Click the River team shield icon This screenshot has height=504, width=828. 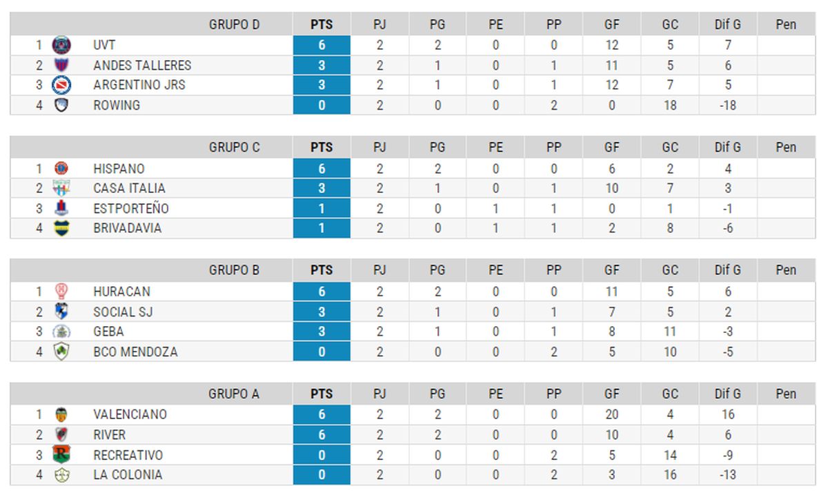click(x=61, y=435)
